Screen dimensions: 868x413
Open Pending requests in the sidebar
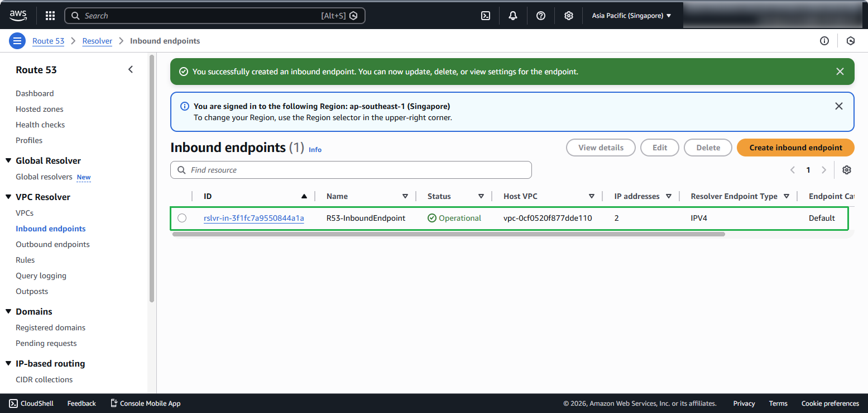46,343
